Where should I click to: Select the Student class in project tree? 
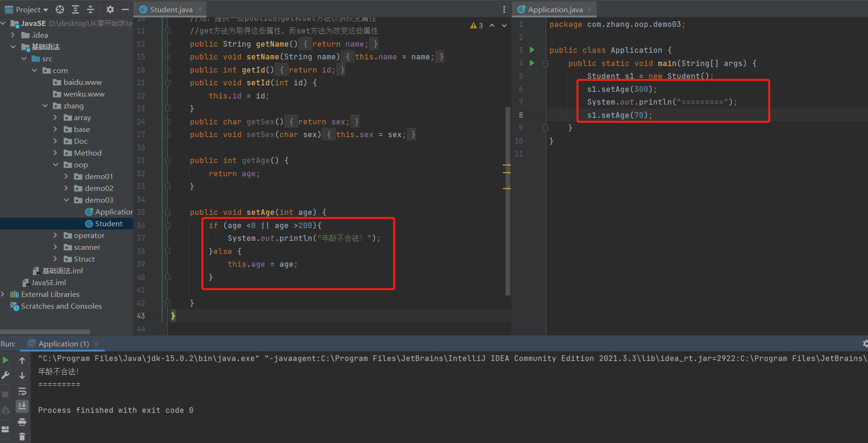(108, 223)
